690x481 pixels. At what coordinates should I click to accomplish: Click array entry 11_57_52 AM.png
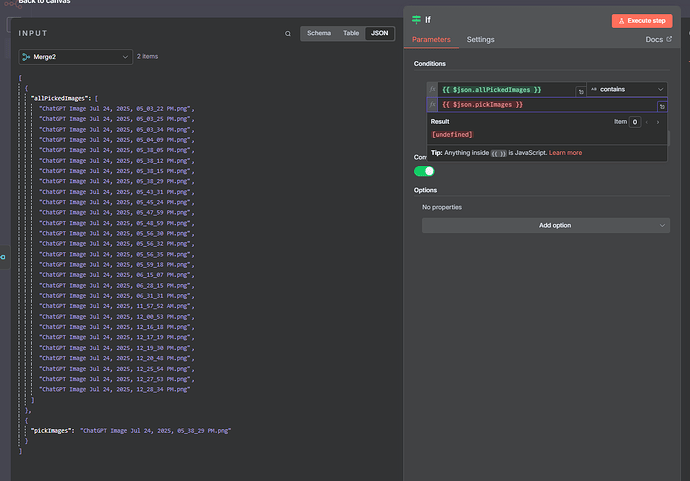(x=115, y=306)
